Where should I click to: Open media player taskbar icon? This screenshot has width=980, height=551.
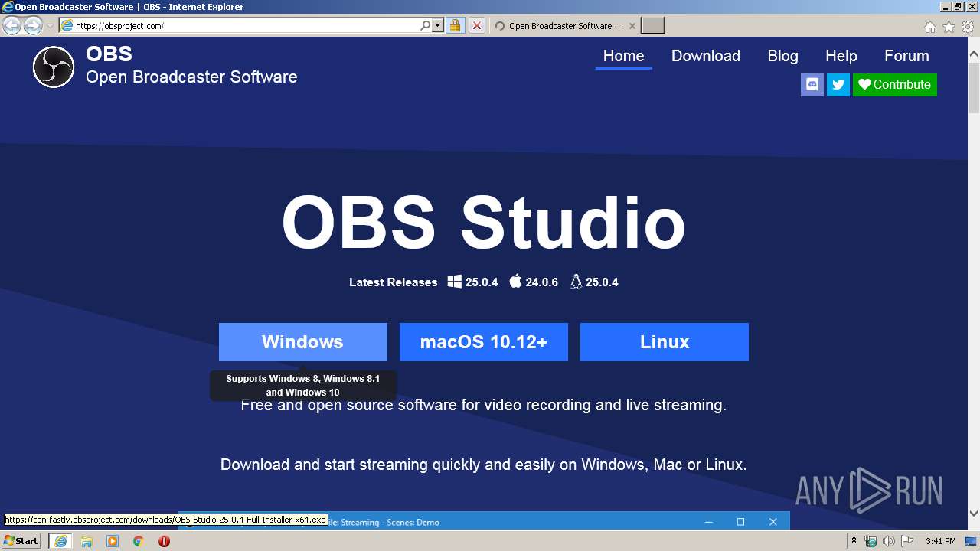tap(113, 541)
